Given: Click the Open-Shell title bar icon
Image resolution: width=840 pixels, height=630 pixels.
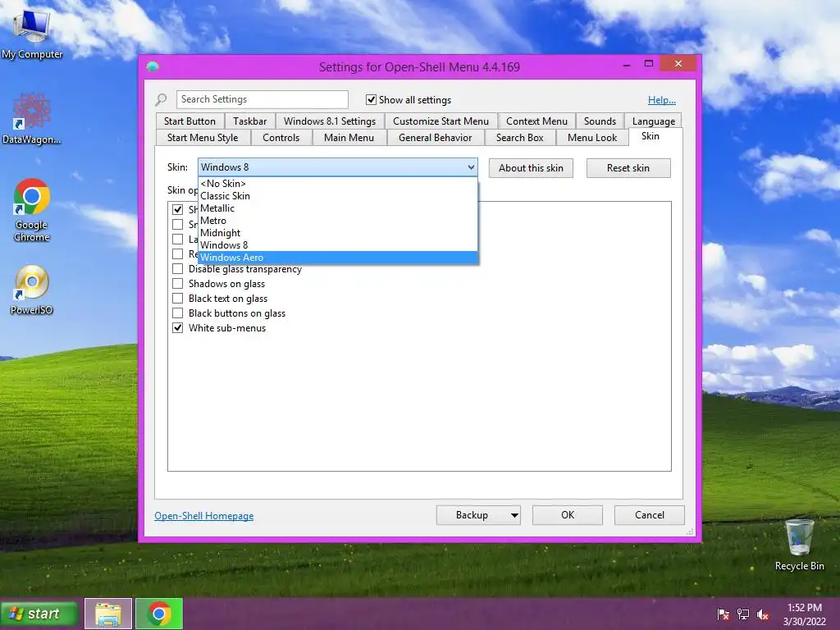Looking at the screenshot, I should [153, 67].
